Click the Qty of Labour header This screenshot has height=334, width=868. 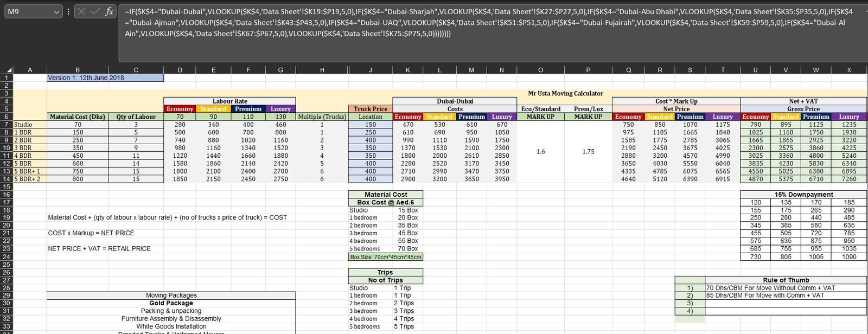pos(136,117)
